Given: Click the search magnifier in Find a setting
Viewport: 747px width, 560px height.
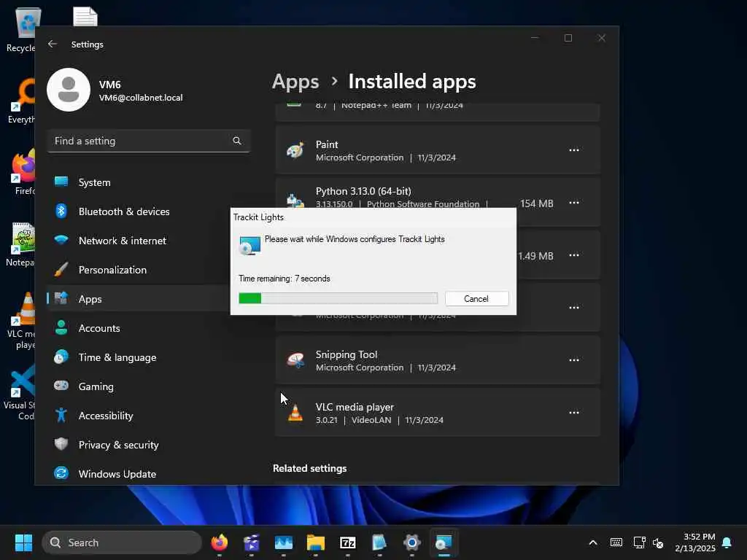Looking at the screenshot, I should (237, 141).
